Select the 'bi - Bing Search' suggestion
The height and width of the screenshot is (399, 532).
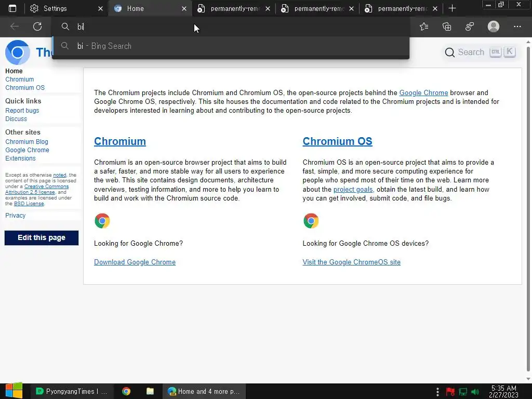coord(231,46)
